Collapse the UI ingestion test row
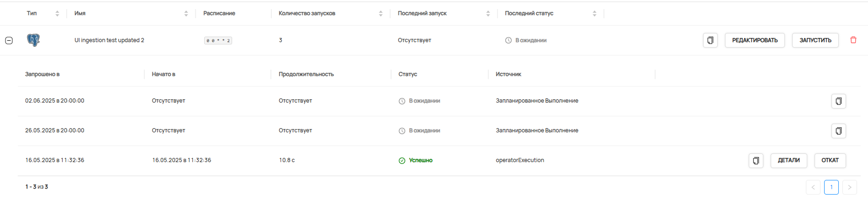The image size is (868, 201). point(9,40)
